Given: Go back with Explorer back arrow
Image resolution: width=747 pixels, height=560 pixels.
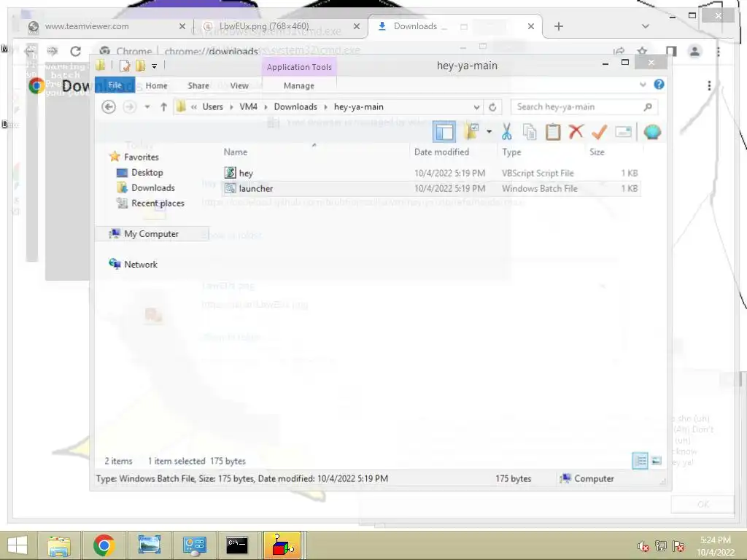Looking at the screenshot, I should (109, 106).
